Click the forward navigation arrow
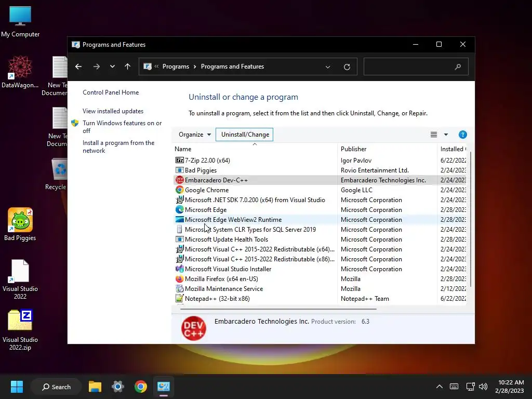532x399 pixels. 96,66
